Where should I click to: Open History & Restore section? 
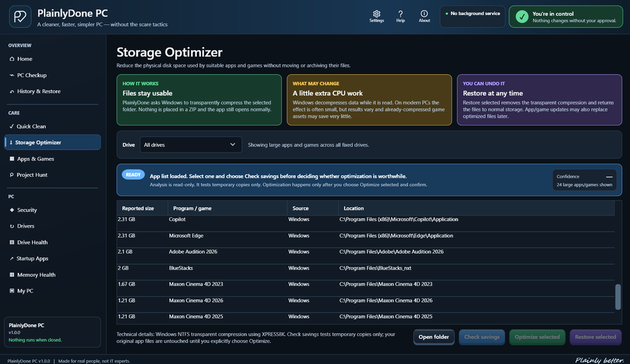click(52, 92)
